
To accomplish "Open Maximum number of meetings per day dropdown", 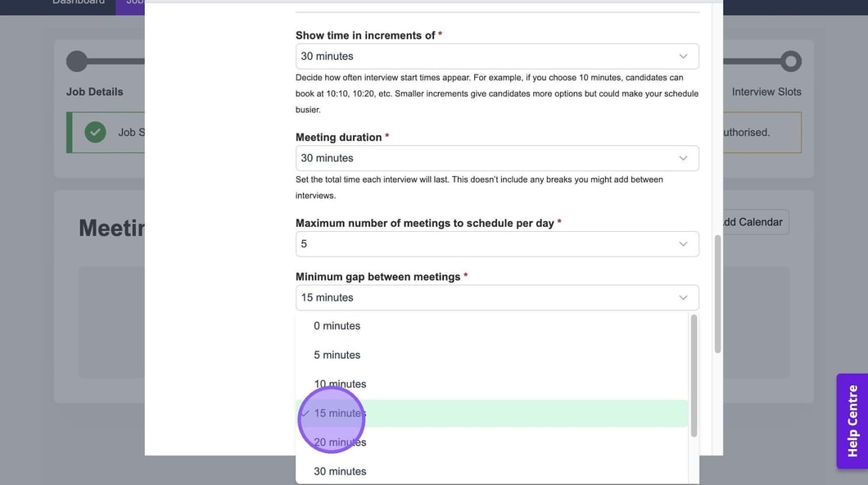I will point(497,244).
